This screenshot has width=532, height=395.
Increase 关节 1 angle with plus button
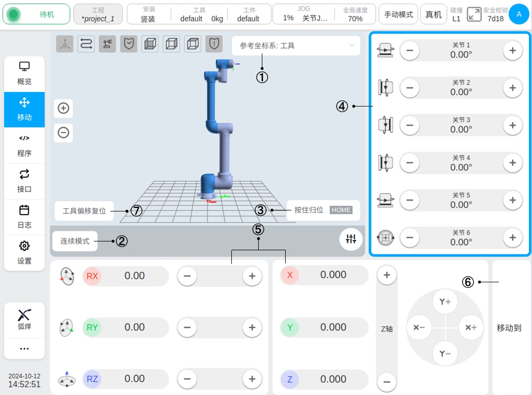[512, 50]
